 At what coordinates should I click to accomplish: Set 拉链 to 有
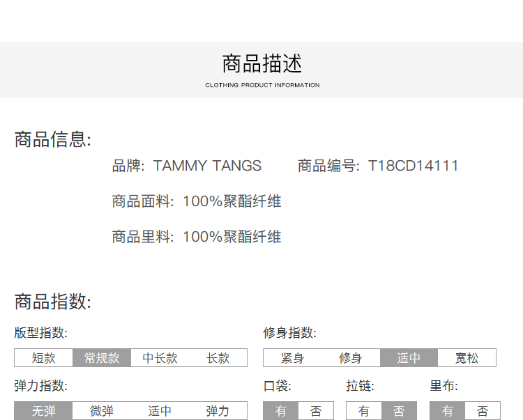(363, 411)
